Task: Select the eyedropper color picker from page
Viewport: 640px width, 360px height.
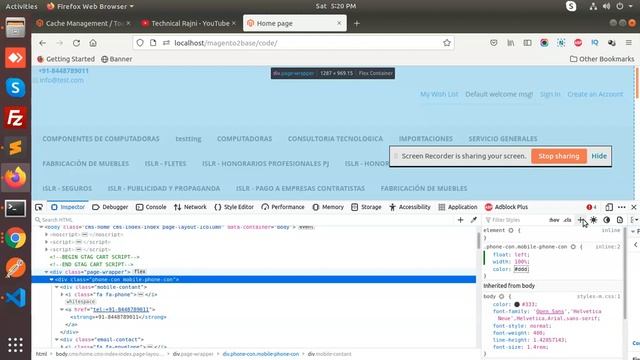Action: [473, 220]
